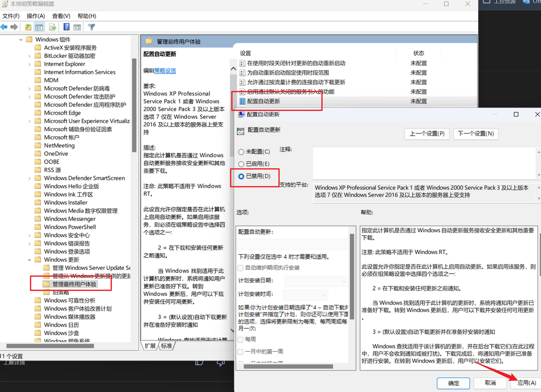The height and width of the screenshot is (392, 541).
Task: Click the tree pane horizontal scrollbar
Action: pos(51,346)
